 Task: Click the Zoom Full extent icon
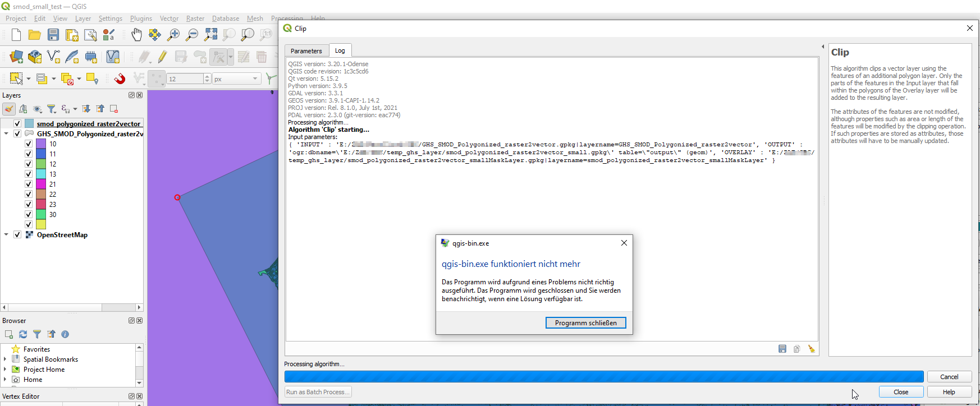click(210, 35)
